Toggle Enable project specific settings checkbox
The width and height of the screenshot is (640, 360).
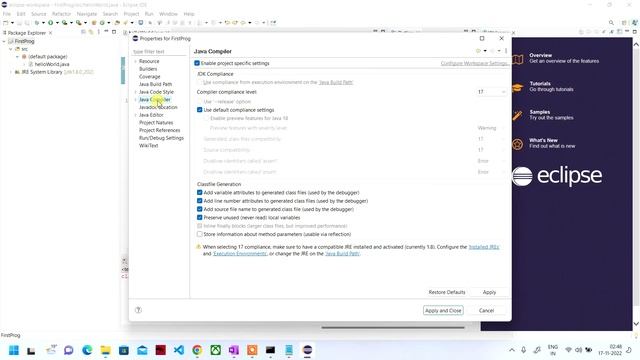tap(197, 63)
